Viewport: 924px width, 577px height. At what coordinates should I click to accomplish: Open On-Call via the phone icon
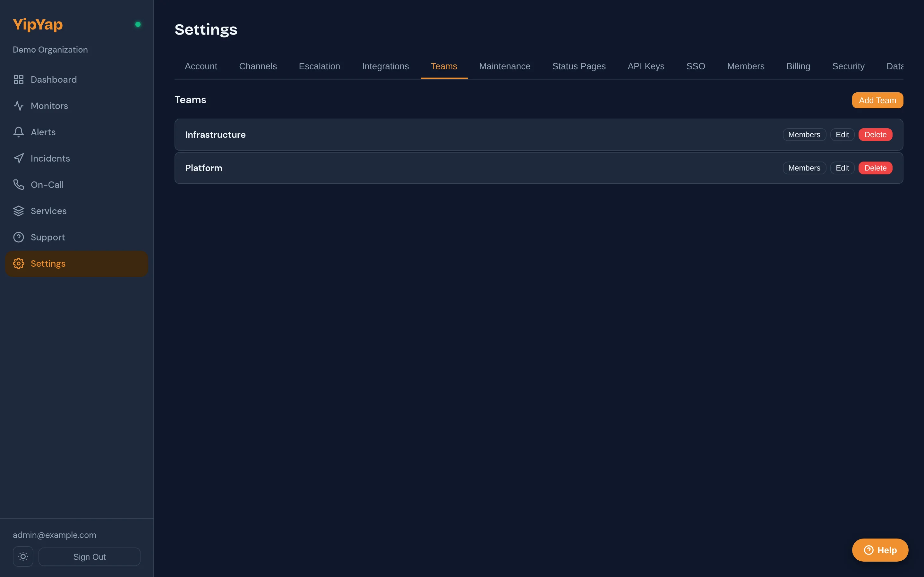[x=19, y=184]
